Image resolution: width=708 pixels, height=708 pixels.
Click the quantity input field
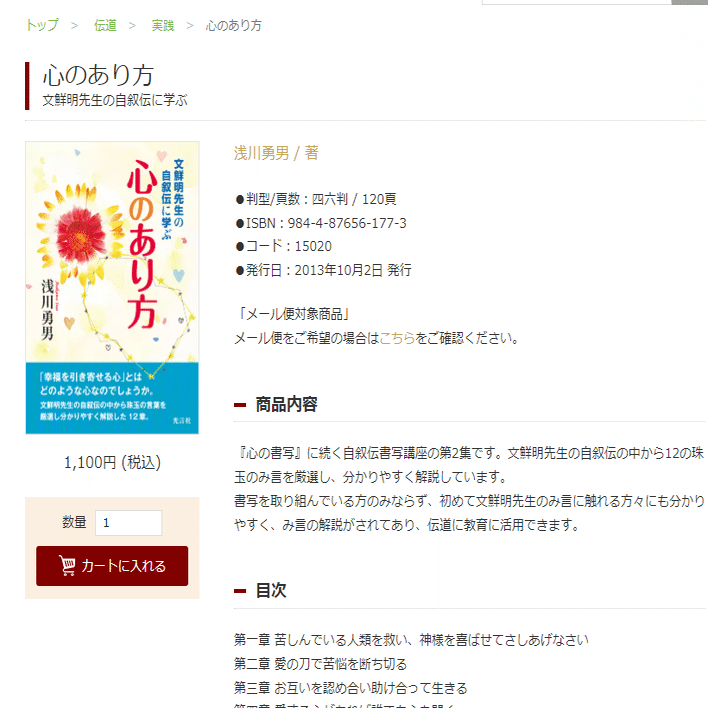[x=129, y=523]
